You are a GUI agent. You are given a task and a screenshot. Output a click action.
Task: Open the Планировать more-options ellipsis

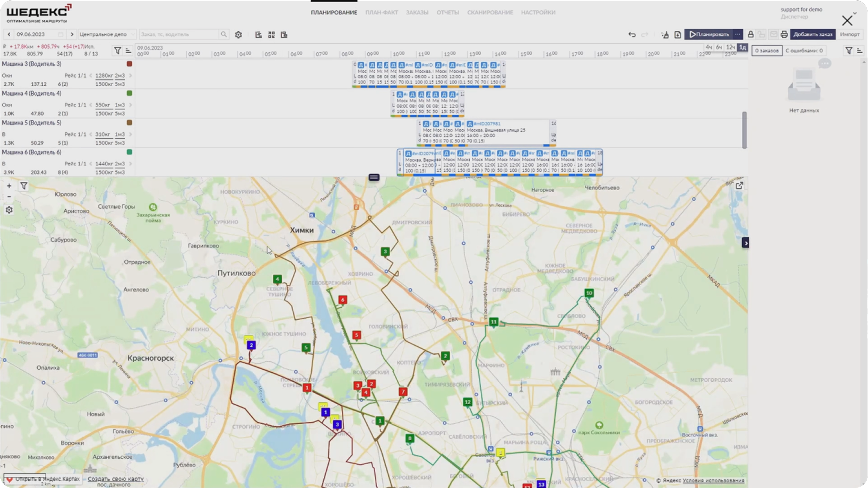737,34
